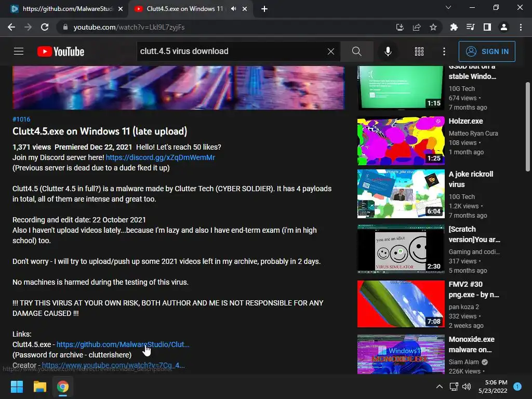Click the page vertical scrollbar
Screen dimensions: 532x399
(528, 126)
